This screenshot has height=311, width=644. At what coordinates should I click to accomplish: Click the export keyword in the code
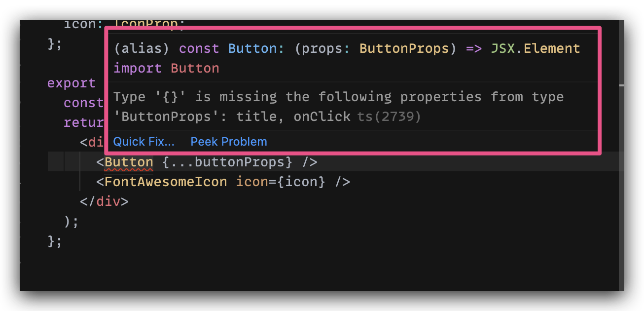(71, 83)
